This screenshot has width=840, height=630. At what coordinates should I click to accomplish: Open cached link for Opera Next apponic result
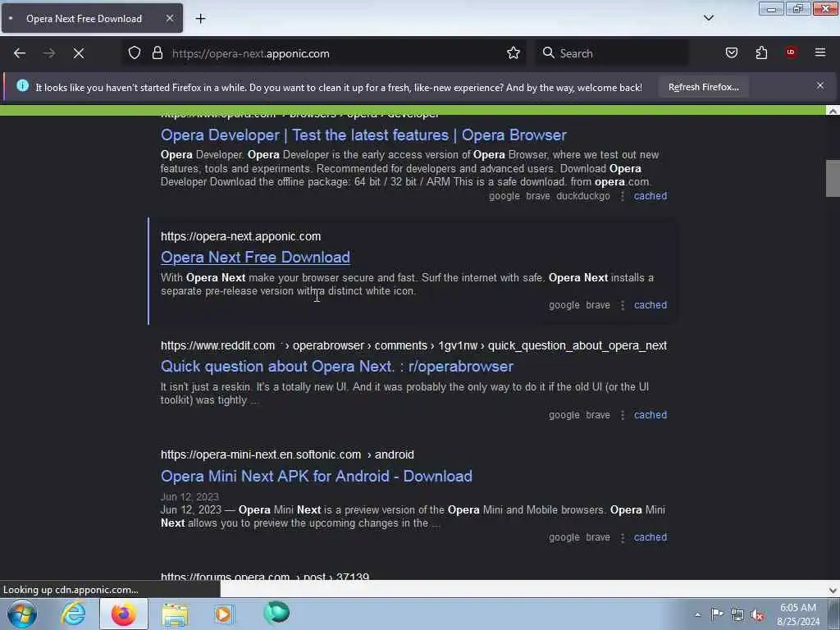click(x=651, y=305)
